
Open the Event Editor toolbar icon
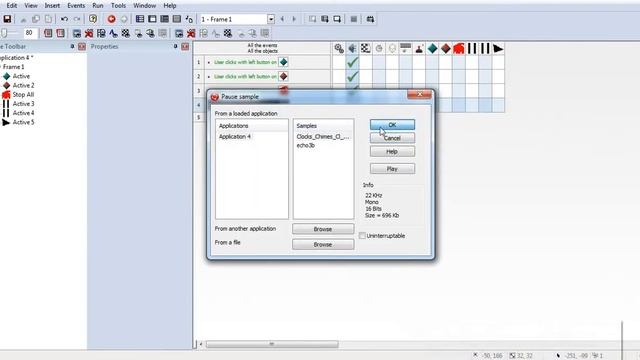click(164, 19)
